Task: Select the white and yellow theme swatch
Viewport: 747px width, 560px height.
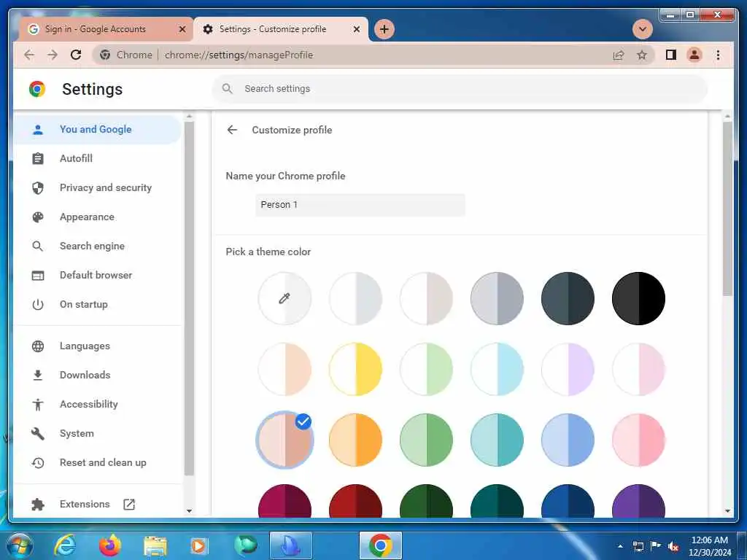Action: pos(355,369)
